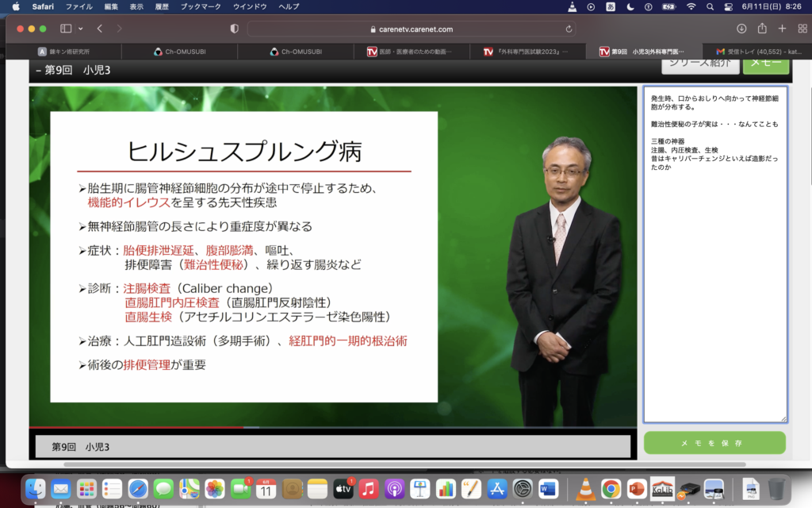The height and width of the screenshot is (508, 812).
Task: Click the メモを保存 button
Action: coord(714,443)
